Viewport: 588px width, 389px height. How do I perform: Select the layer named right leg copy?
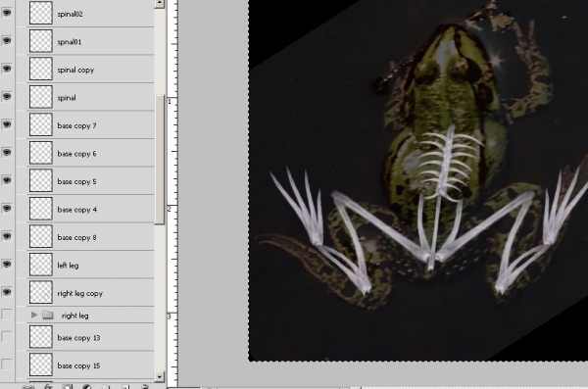coord(80,293)
